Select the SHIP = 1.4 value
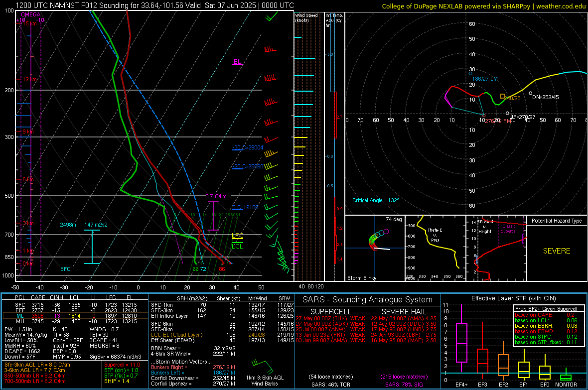The height and width of the screenshot is (390, 588). (x=117, y=381)
